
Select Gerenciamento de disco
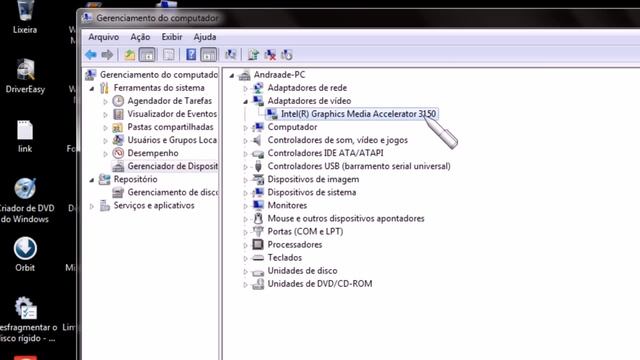172,192
